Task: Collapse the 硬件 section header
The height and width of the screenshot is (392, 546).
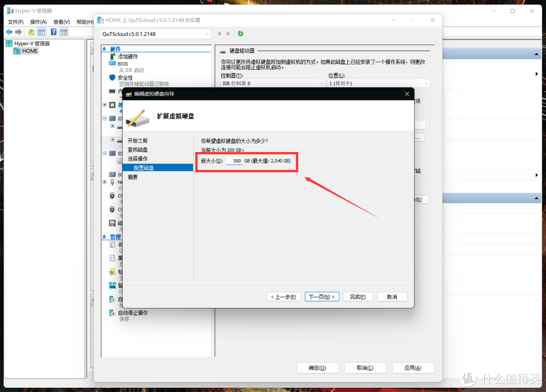Action: tap(104, 49)
